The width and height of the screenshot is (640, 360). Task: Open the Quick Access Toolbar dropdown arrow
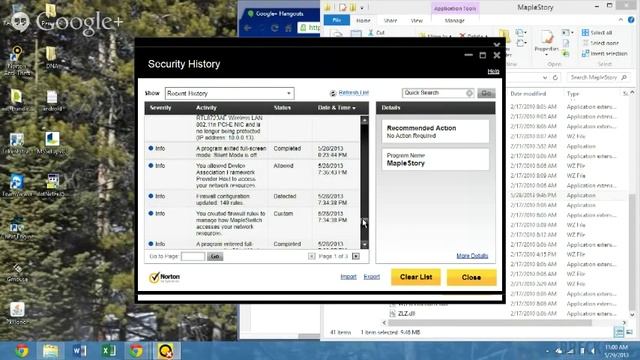coord(362,8)
